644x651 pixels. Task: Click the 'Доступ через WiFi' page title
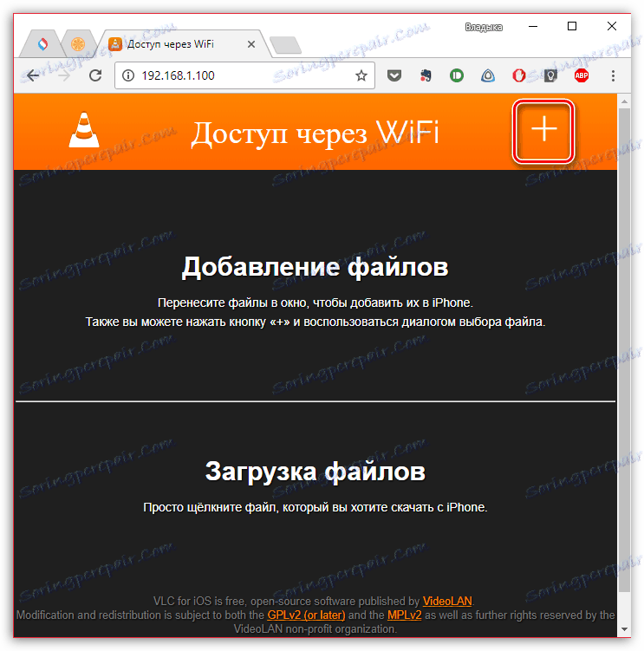click(315, 133)
